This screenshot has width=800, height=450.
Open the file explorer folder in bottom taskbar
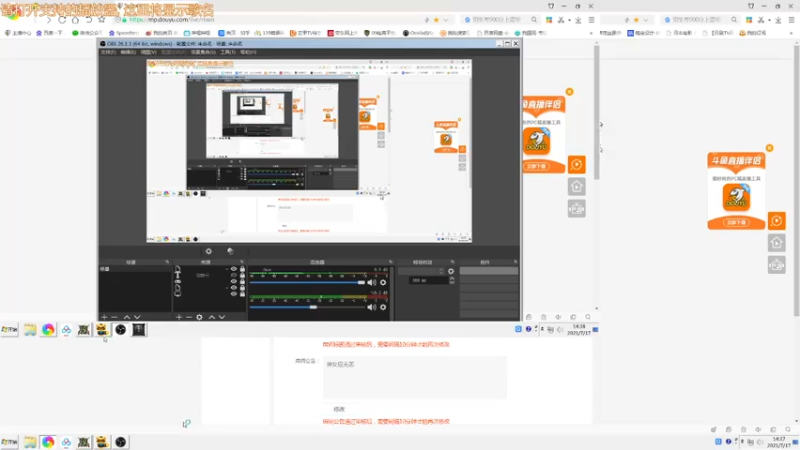point(30,442)
